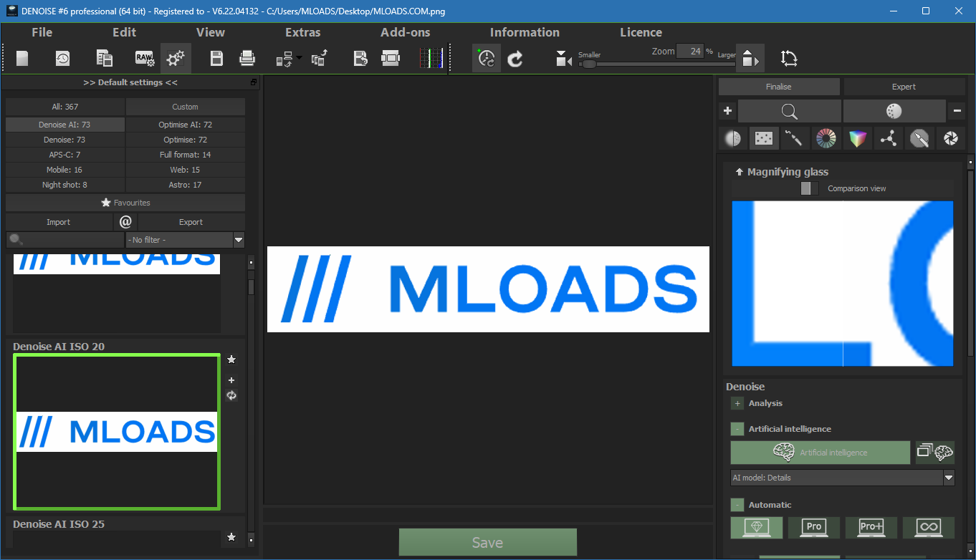Click the magnifier search button in panel

point(790,111)
